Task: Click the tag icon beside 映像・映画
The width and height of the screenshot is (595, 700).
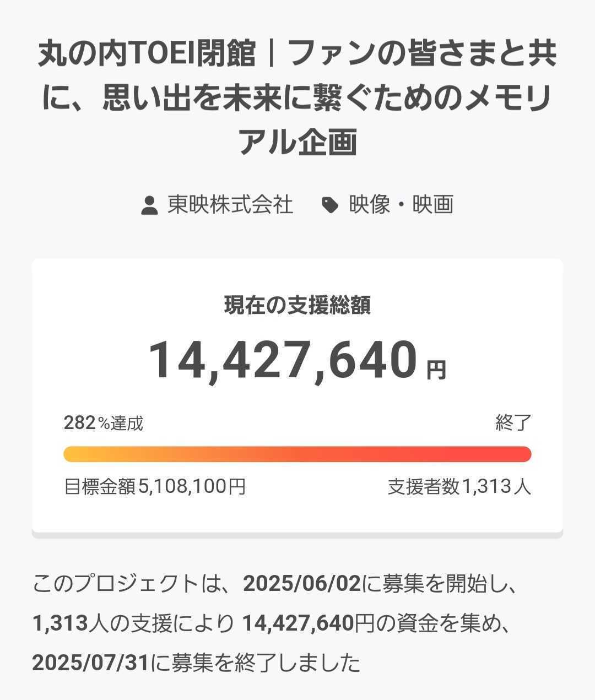Action: [329, 205]
